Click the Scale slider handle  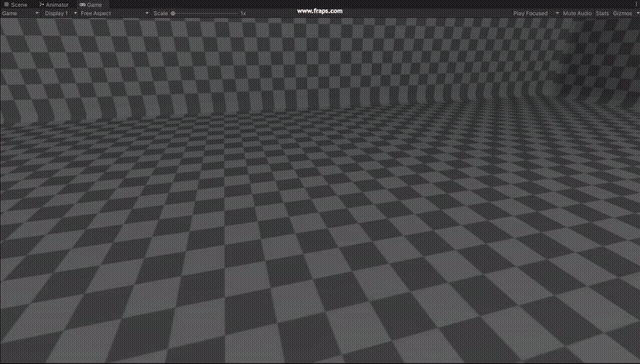[x=173, y=13]
